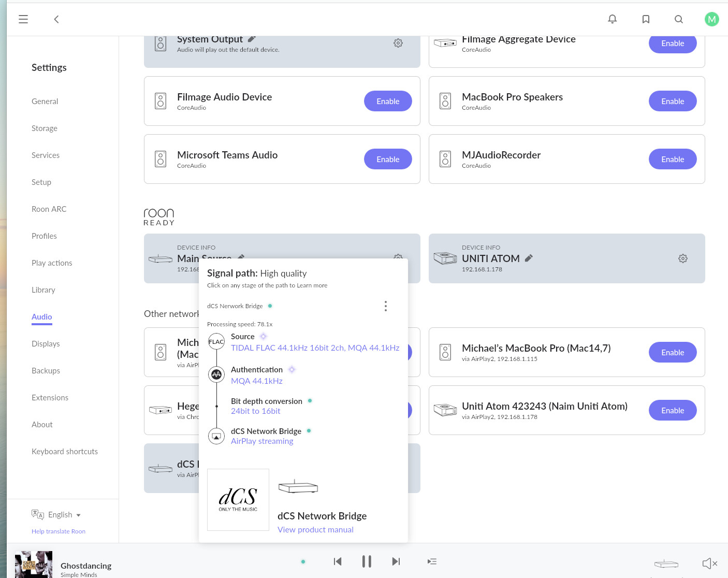Open zone picker device icon in footer
Viewport: 728px width, 578px height.
tap(666, 563)
